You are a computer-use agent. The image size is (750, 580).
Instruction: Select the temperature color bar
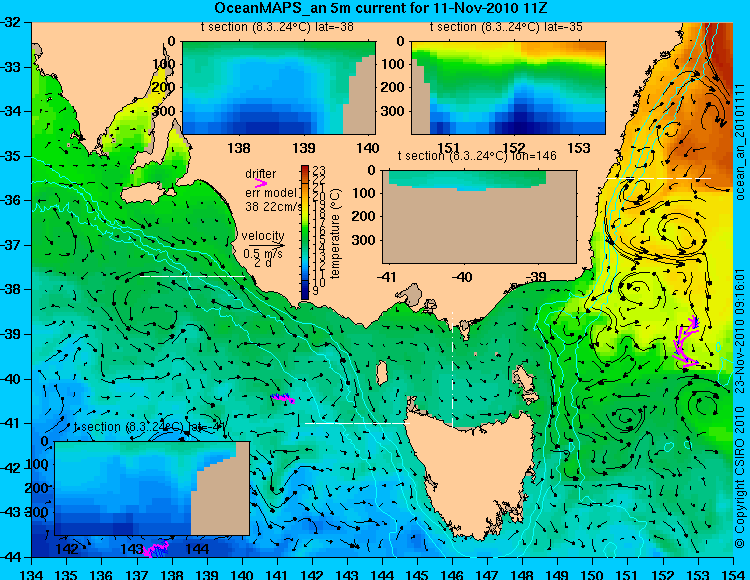click(305, 232)
